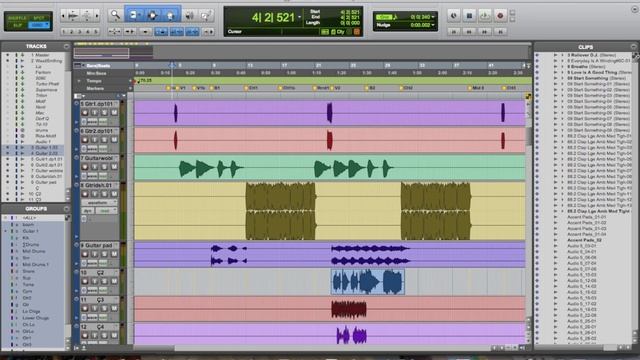Click input monitor on Gtr1.dp101 track
The height and width of the screenshot is (360, 640).
[x=95, y=113]
